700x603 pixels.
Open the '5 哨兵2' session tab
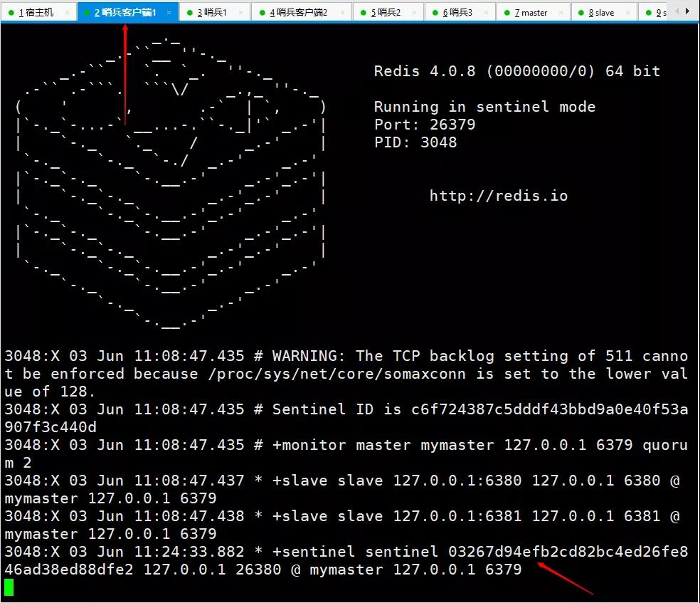388,12
